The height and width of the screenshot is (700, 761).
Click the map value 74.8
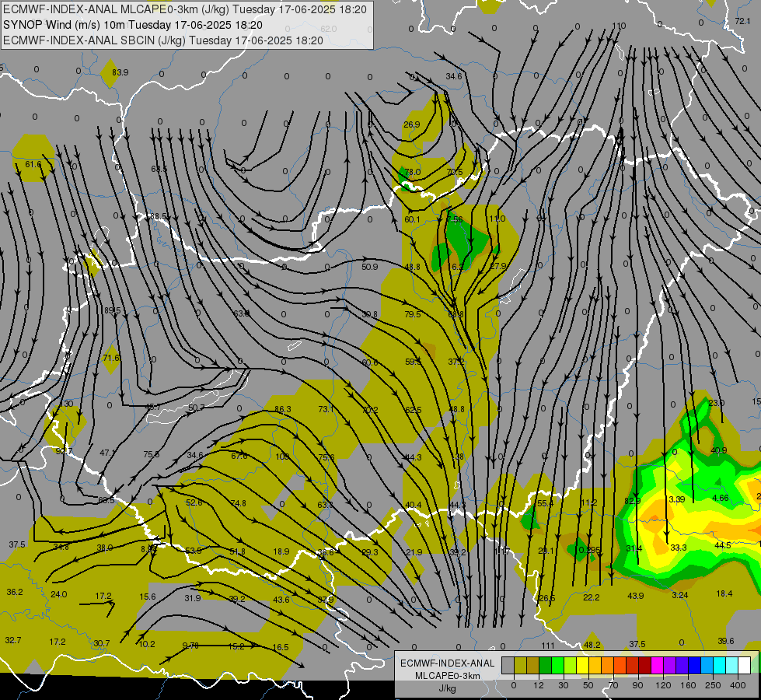click(x=238, y=503)
